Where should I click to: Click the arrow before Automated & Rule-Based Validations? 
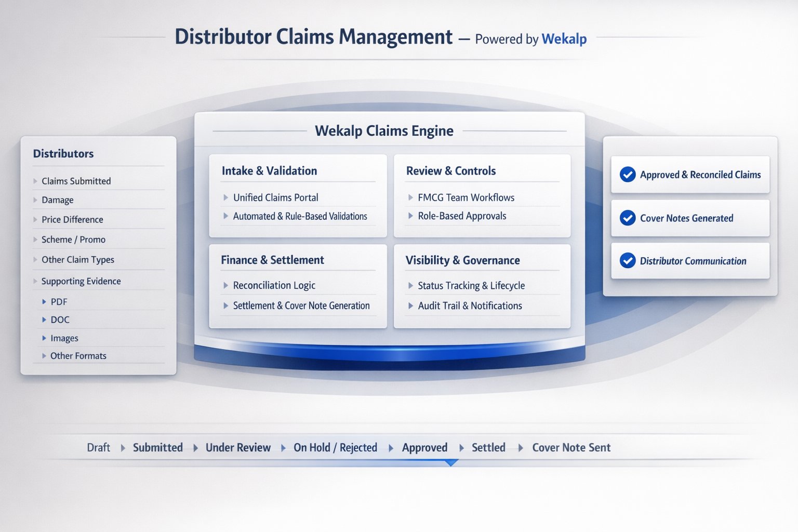pos(225,216)
